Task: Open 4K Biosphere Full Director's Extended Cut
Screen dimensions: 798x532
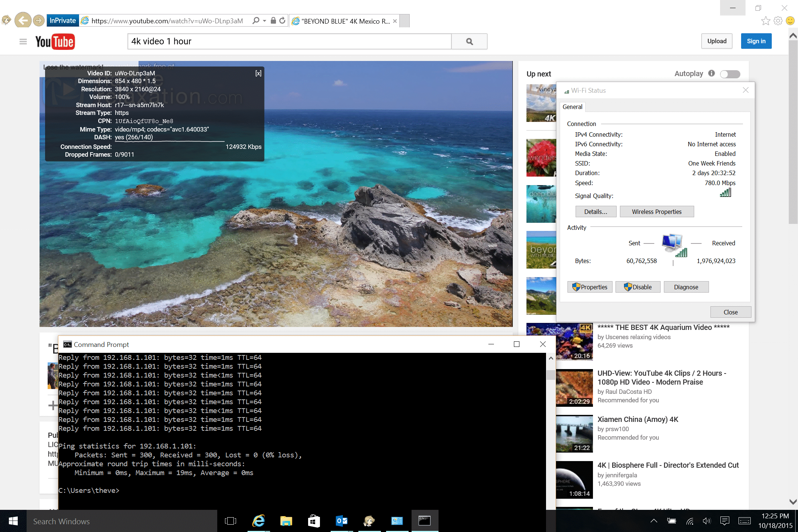Action: click(668, 465)
